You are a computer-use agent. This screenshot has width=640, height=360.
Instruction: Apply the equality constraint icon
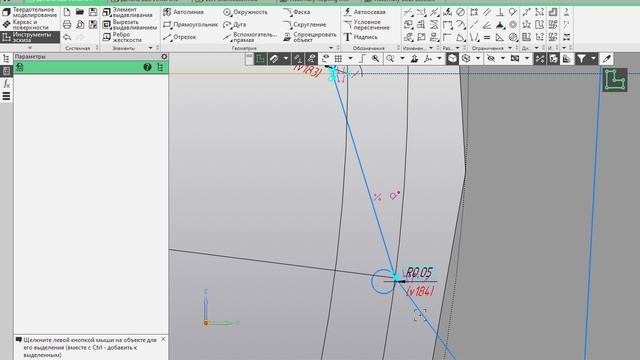point(487,37)
